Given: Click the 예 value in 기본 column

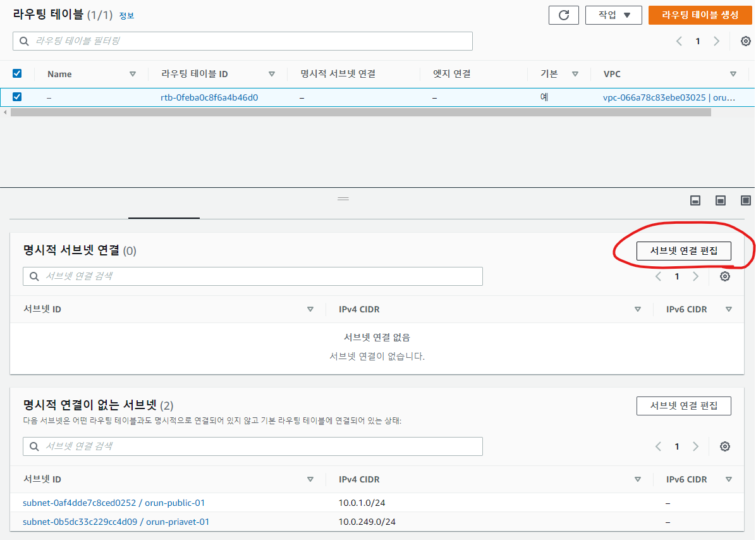Looking at the screenshot, I should [544, 97].
